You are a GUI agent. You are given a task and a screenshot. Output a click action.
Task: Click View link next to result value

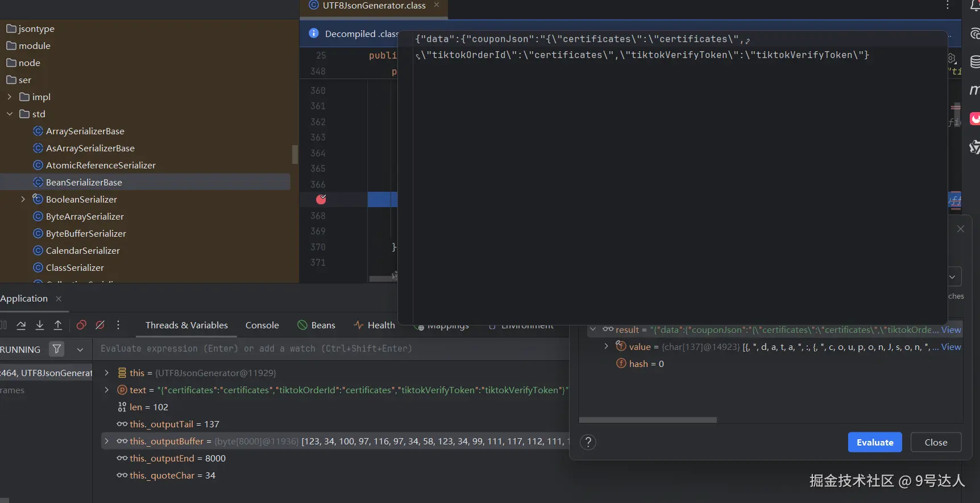click(x=951, y=329)
